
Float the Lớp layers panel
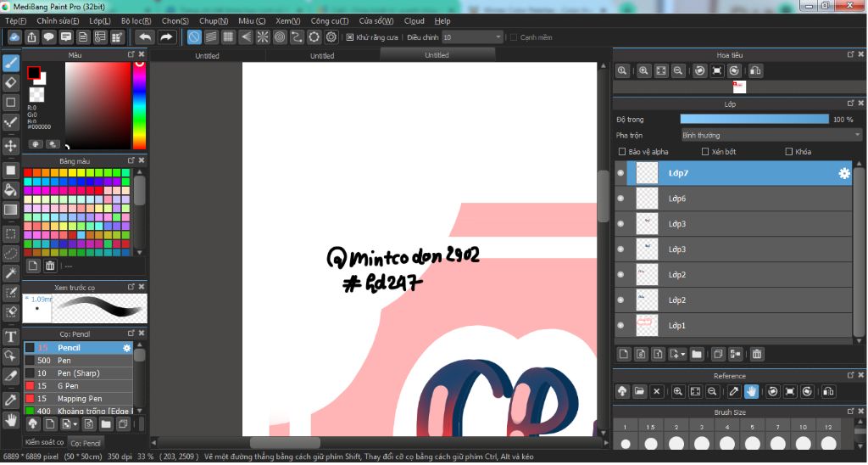coord(850,104)
